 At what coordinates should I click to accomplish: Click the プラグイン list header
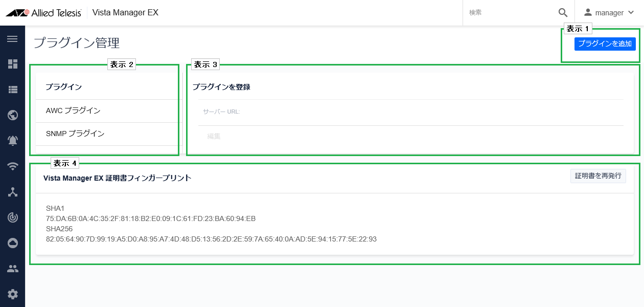tap(64, 87)
